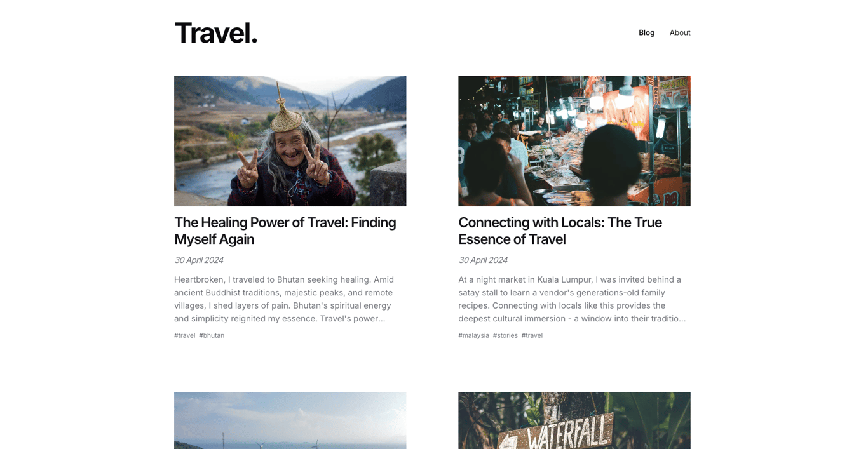Open the wind turbines seascape image

pos(290,420)
